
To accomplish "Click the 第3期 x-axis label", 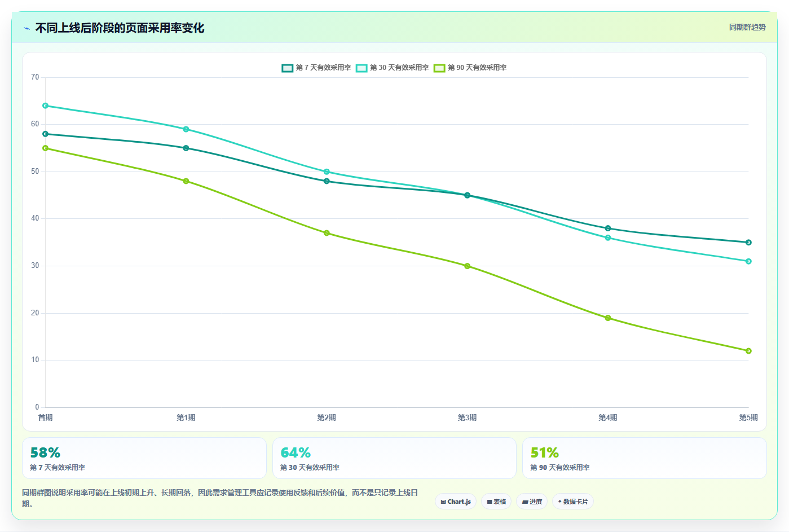I will tap(468, 417).
